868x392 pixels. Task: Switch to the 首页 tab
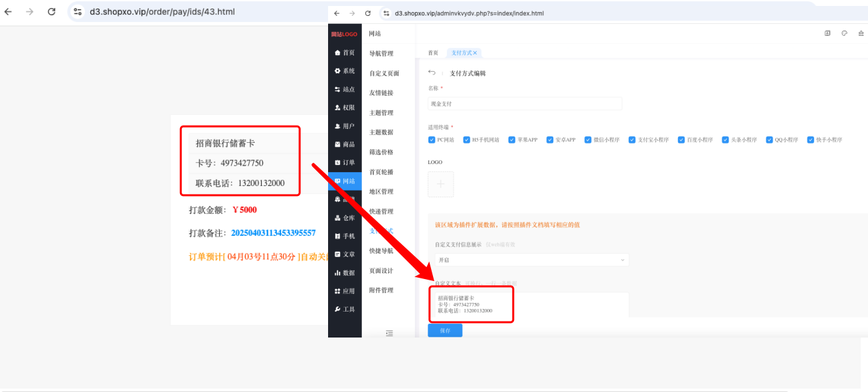(x=433, y=52)
